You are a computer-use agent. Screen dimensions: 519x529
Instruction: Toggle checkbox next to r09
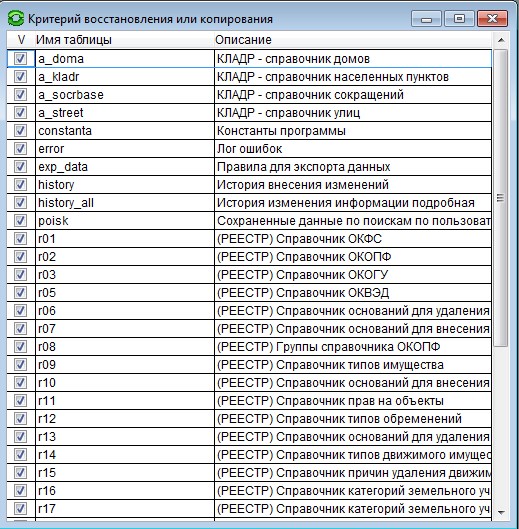20,365
